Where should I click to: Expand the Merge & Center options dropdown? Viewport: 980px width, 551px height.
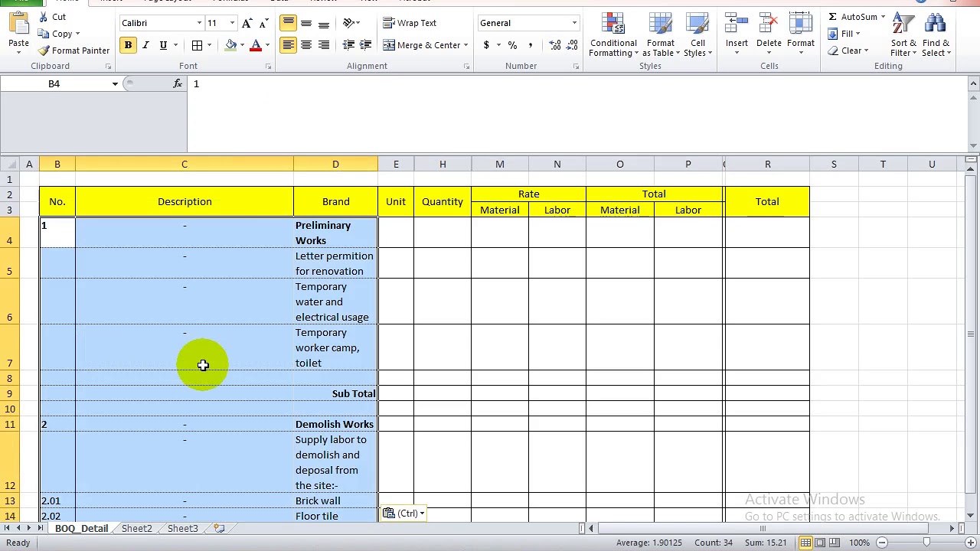pyautogui.click(x=465, y=45)
